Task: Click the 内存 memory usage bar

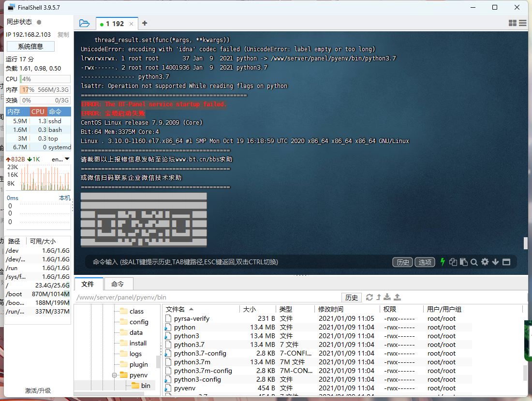Action: click(x=45, y=90)
